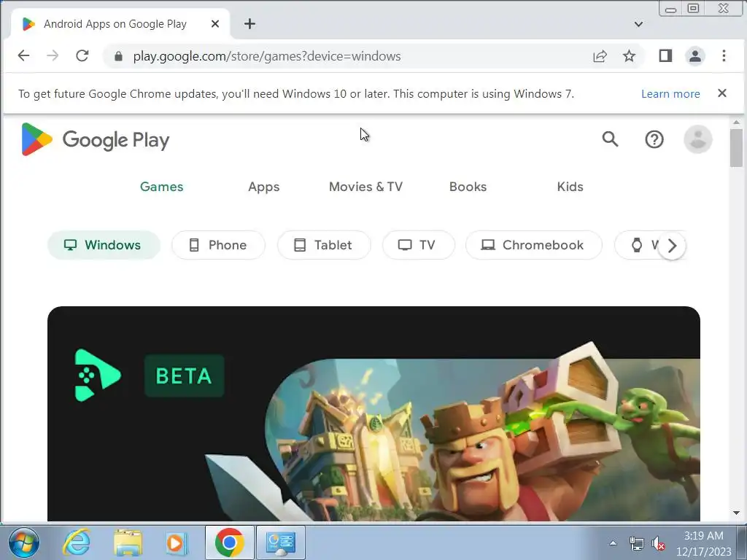Follow the Learn more link
The image size is (747, 560).
click(x=670, y=94)
